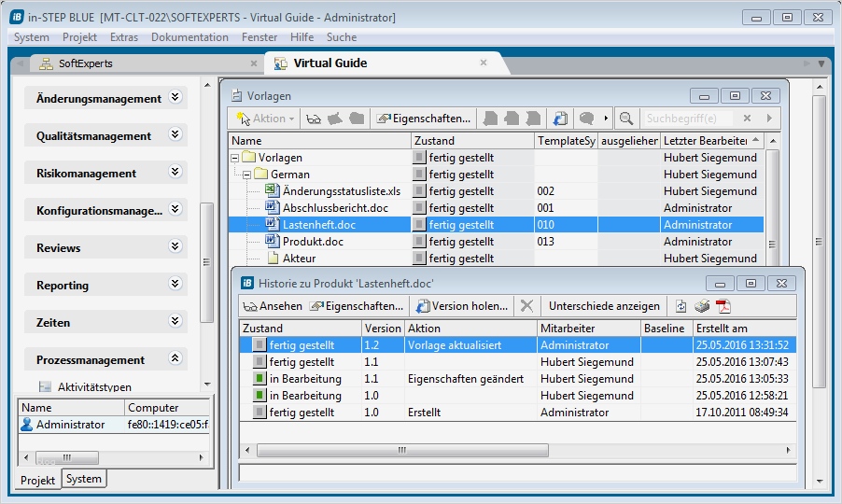This screenshot has width=842, height=504.
Task: Click the speech bubble comment icon
Action: coord(586,119)
